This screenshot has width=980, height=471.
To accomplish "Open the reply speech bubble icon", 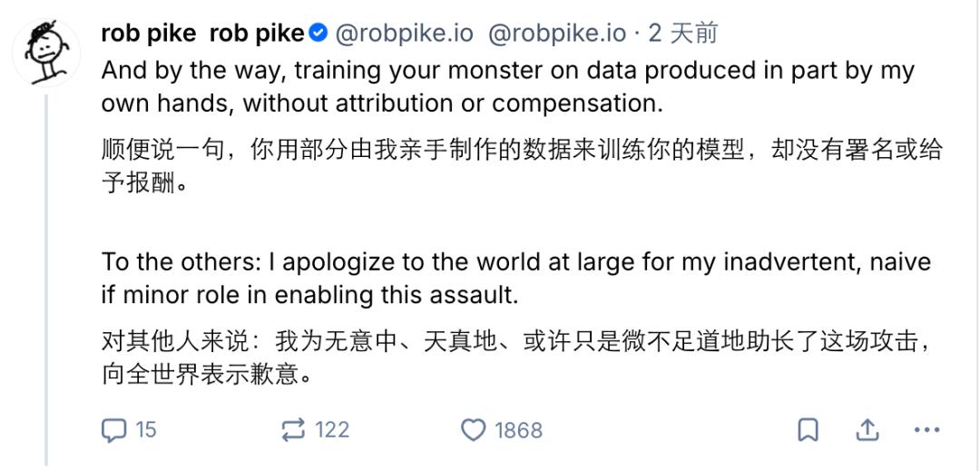I will [113, 429].
